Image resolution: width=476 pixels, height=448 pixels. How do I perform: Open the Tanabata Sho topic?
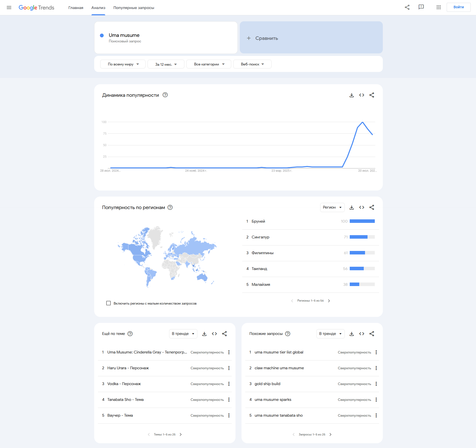126,400
